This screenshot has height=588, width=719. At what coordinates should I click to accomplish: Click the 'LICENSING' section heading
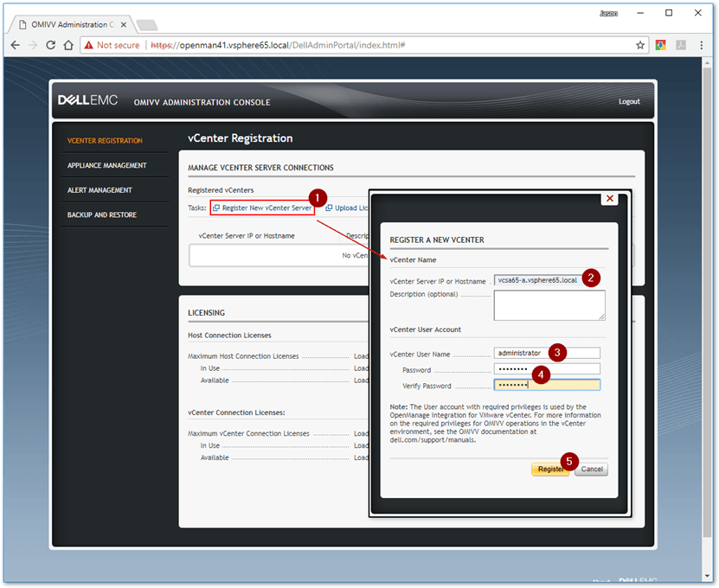click(206, 313)
